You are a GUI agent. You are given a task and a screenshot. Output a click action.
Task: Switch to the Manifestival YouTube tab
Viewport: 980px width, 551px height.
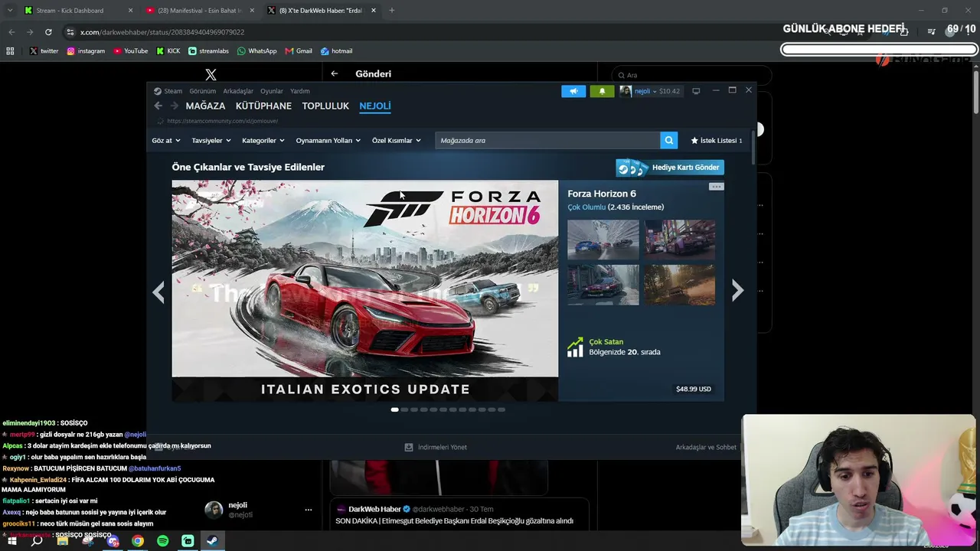pos(198,11)
